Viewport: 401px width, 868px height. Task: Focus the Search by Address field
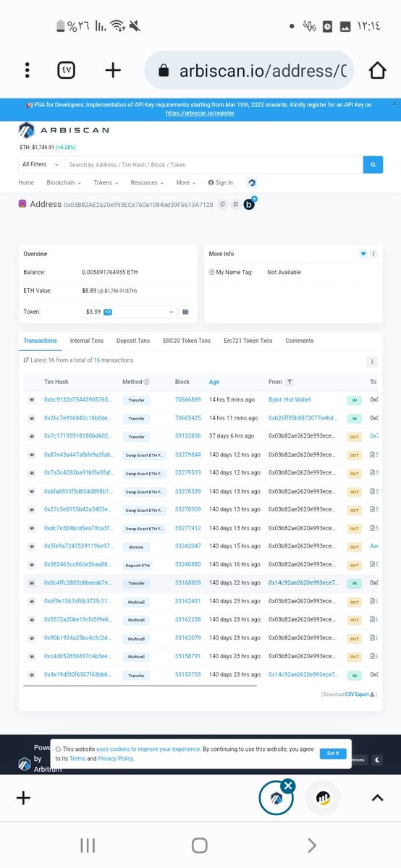(214, 165)
